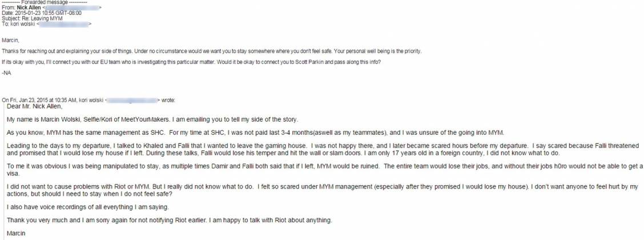Viewport: 644px width, 240px height.
Task: Click the 'Thank you very much' closing line
Action: (x=170, y=220)
